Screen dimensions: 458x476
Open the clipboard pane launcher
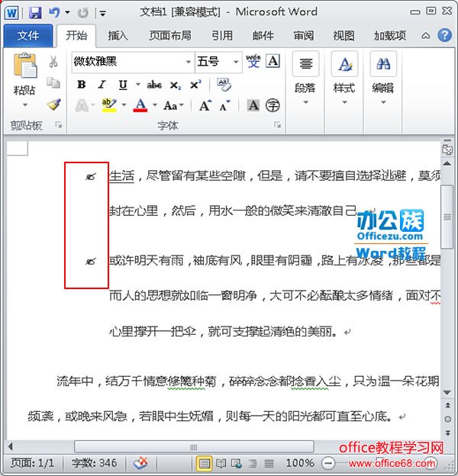(58, 124)
